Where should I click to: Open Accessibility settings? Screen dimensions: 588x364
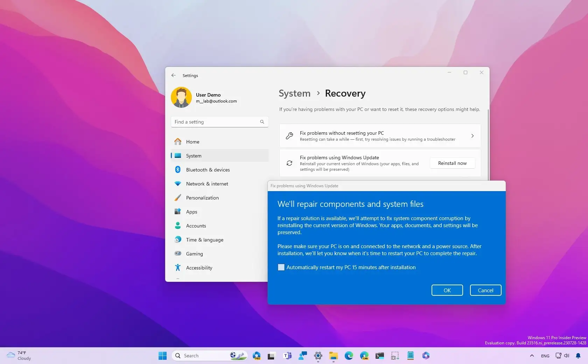coord(220,268)
